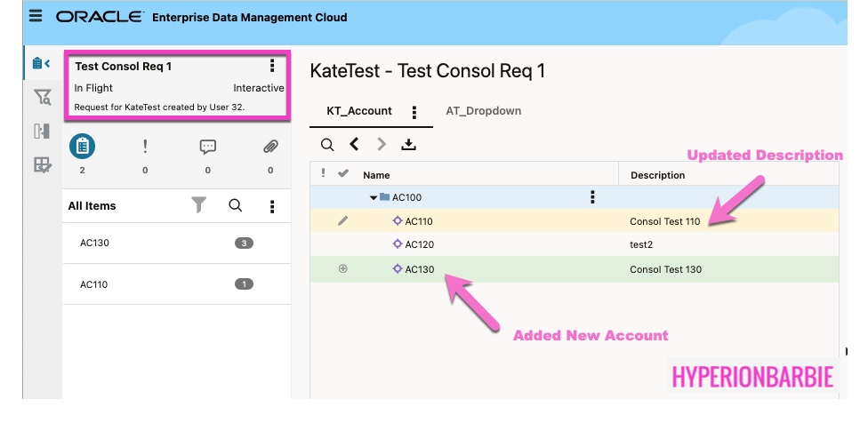Image resolution: width=868 pixels, height=431 pixels.
Task: Select the AC120 node row
Action: [x=419, y=244]
